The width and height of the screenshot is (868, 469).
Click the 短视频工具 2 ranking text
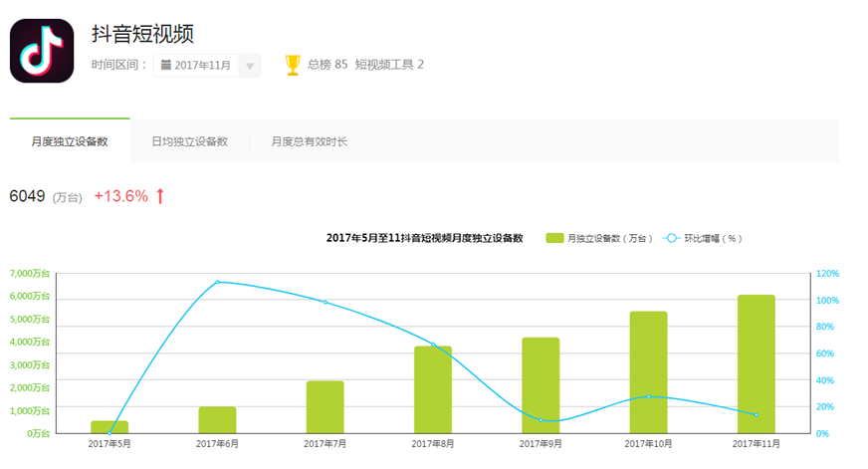389,65
